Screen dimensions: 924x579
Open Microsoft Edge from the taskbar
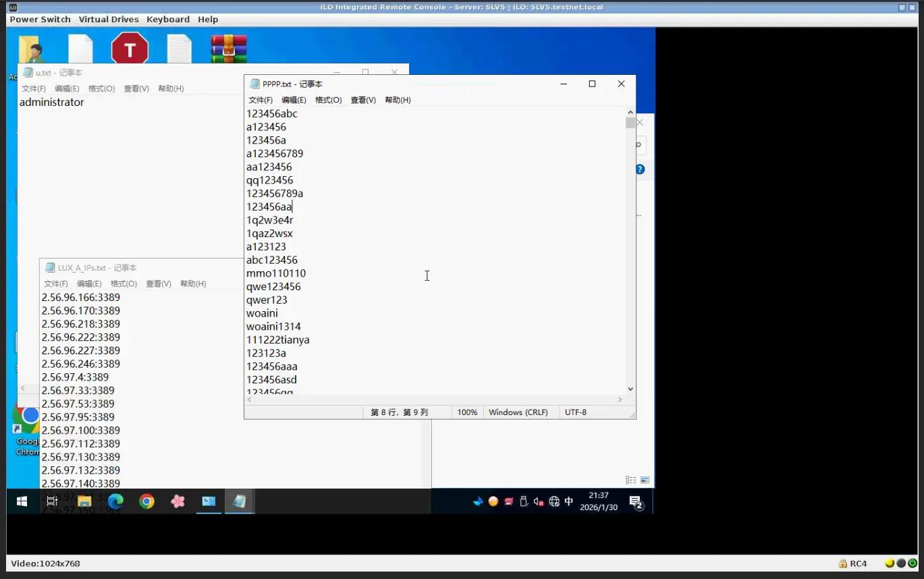[115, 501]
